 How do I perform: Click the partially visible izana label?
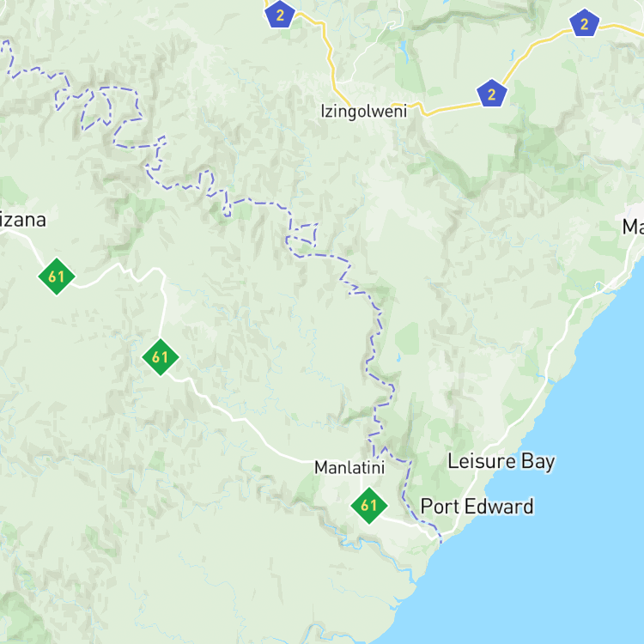click(x=23, y=220)
